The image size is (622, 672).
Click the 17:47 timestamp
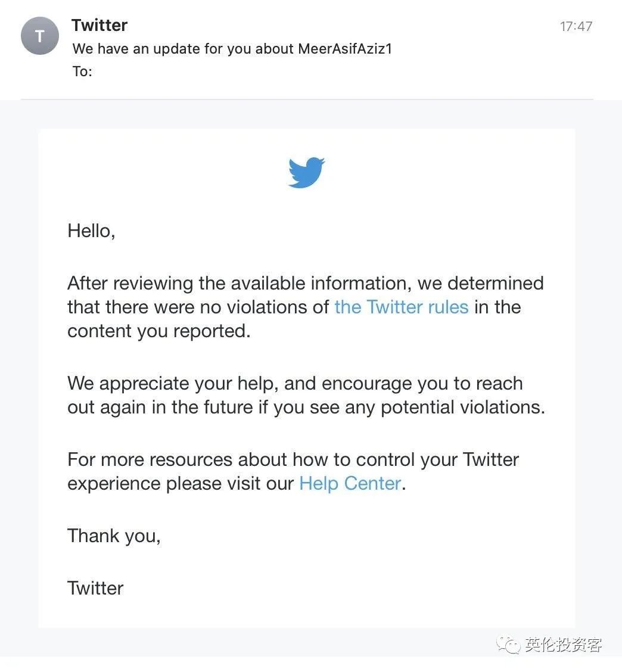point(576,27)
